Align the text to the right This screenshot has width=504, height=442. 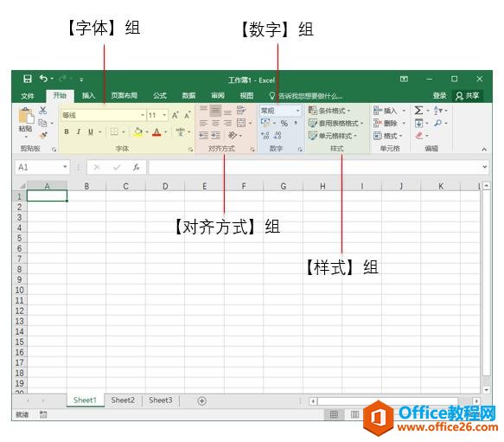pos(227,123)
